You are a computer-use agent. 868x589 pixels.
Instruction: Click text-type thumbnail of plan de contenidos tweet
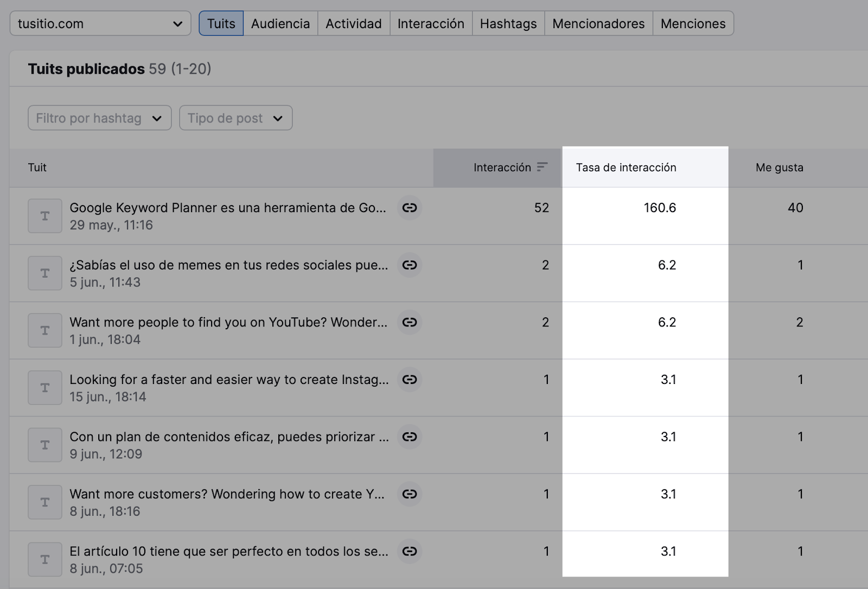coord(45,445)
